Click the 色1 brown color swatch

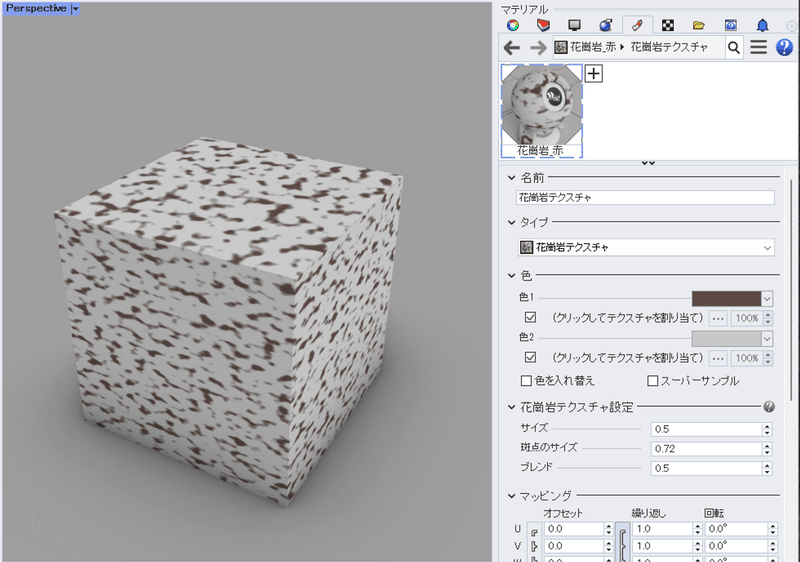(x=726, y=299)
